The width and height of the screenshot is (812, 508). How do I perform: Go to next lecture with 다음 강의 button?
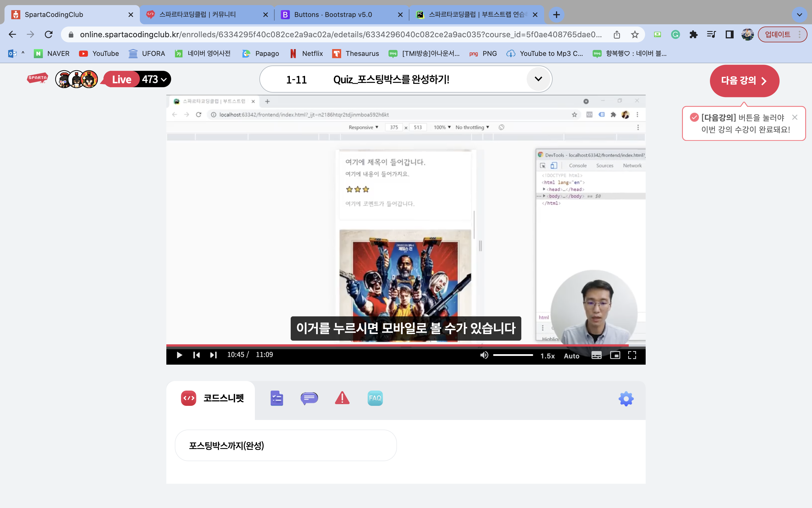(x=744, y=81)
